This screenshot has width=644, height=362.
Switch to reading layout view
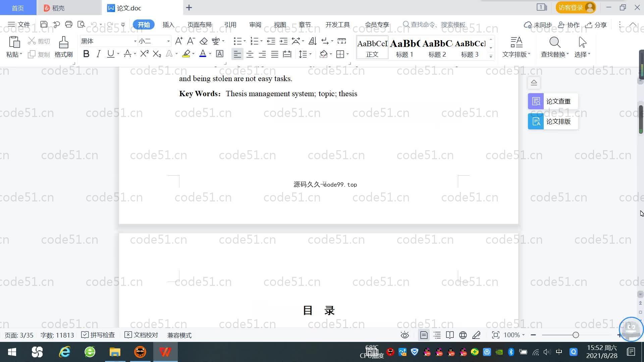[x=450, y=335]
